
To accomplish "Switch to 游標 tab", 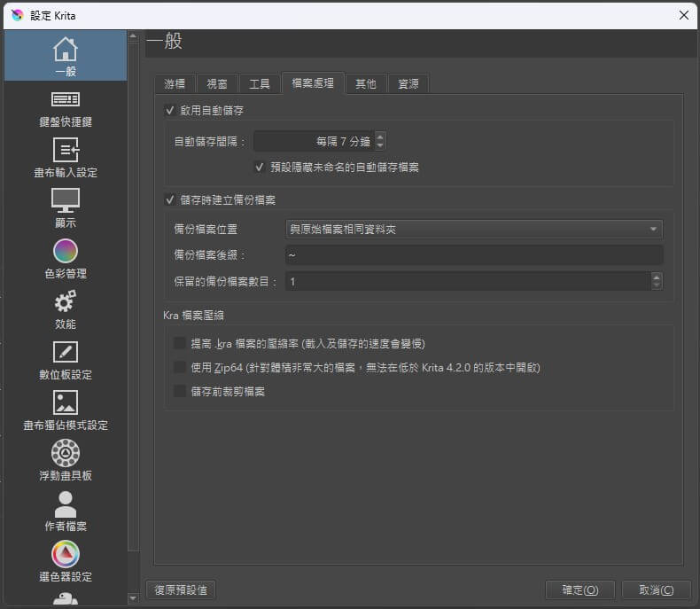I will pyautogui.click(x=175, y=84).
